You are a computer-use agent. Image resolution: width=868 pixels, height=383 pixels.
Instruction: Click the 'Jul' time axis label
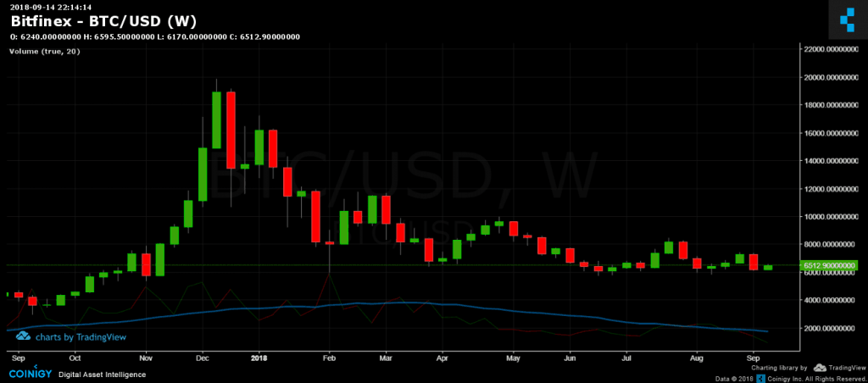point(626,358)
